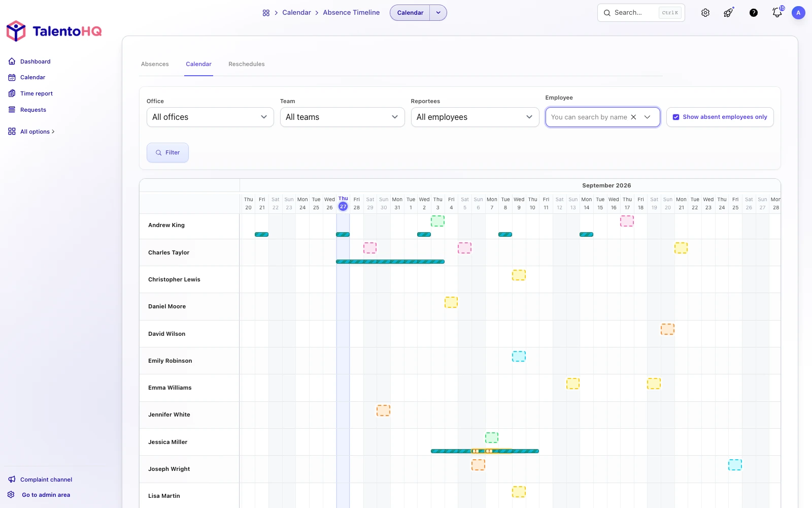
Task: Click Charles Taylor's long teal absence bar
Action: [390, 262]
